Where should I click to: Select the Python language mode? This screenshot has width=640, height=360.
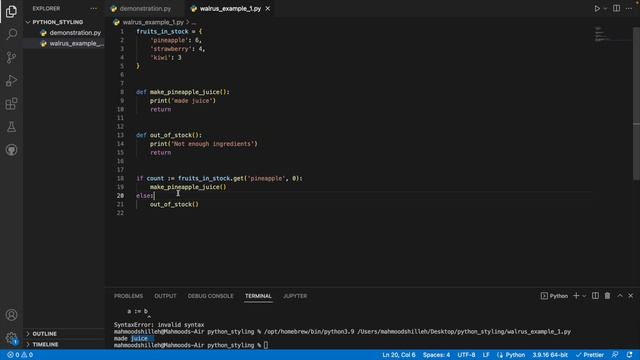[x=515, y=355]
